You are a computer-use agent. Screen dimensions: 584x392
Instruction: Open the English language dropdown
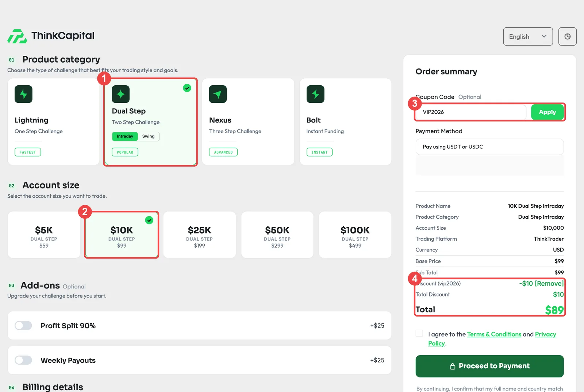528,36
